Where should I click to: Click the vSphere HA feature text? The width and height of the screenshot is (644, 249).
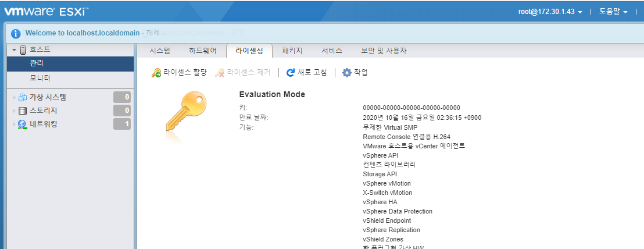[380, 202]
